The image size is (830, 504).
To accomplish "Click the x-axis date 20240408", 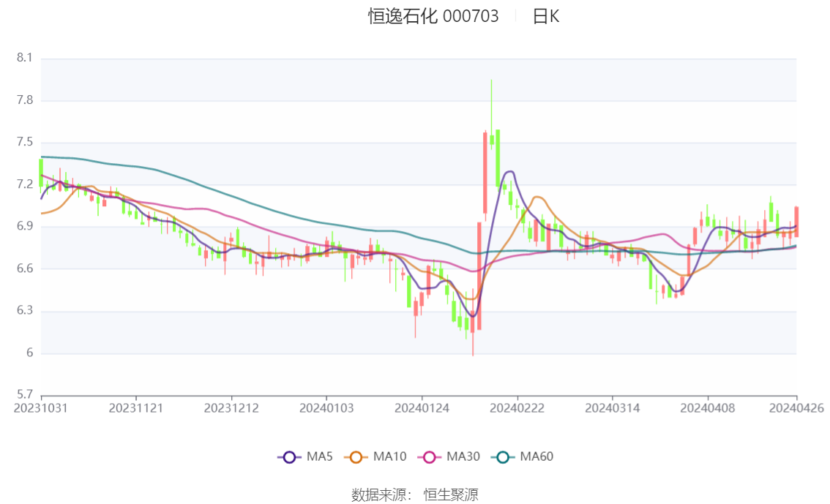I will coord(708,408).
